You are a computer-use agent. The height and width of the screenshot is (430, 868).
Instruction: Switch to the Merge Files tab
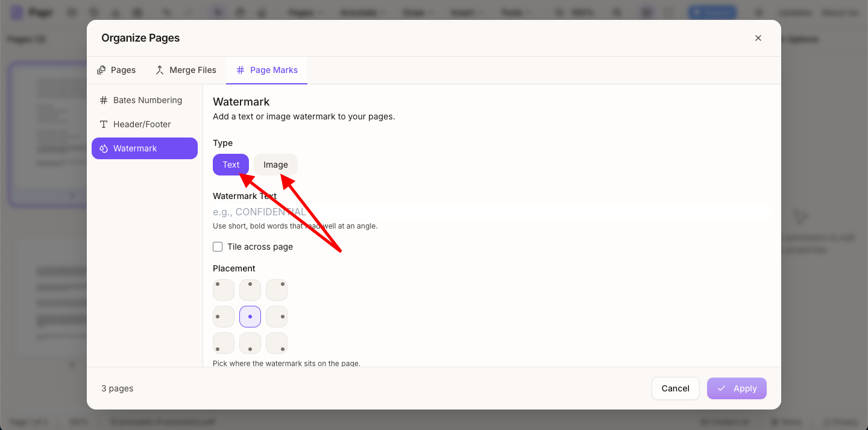click(x=185, y=70)
